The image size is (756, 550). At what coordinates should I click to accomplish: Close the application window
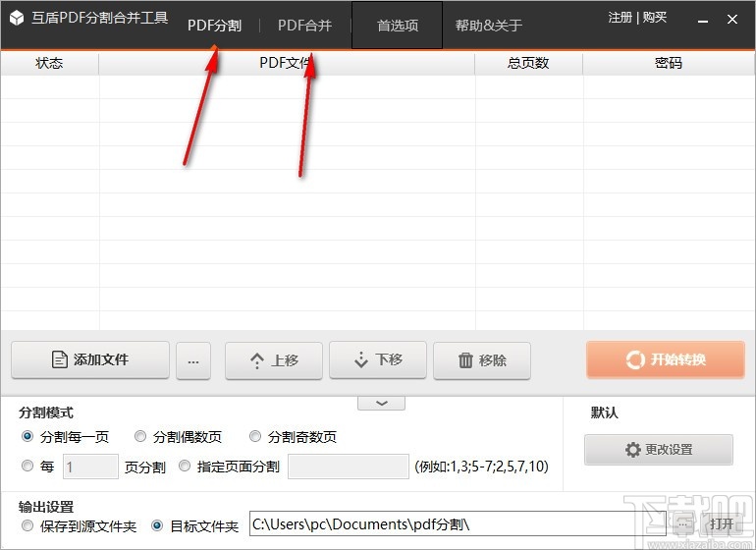click(x=732, y=20)
